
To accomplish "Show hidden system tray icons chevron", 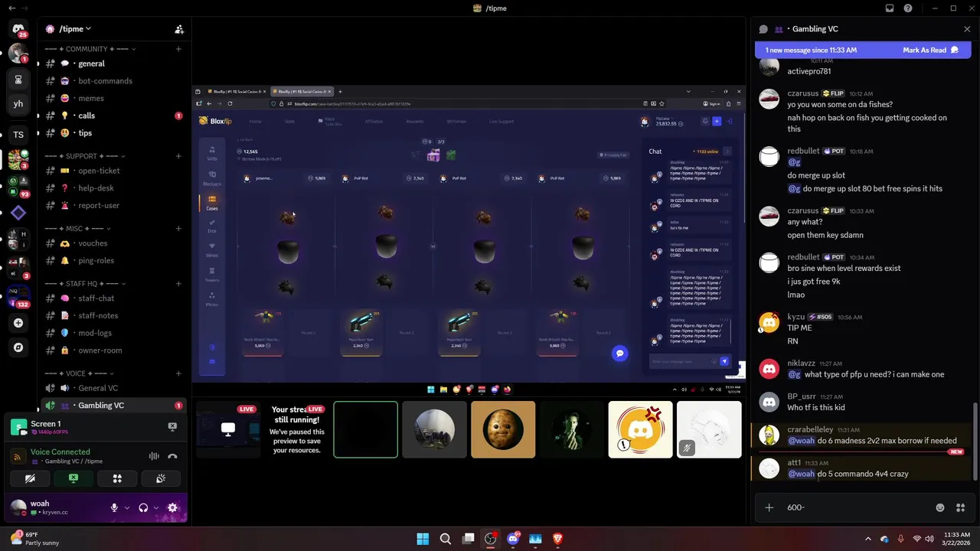I will point(867,539).
